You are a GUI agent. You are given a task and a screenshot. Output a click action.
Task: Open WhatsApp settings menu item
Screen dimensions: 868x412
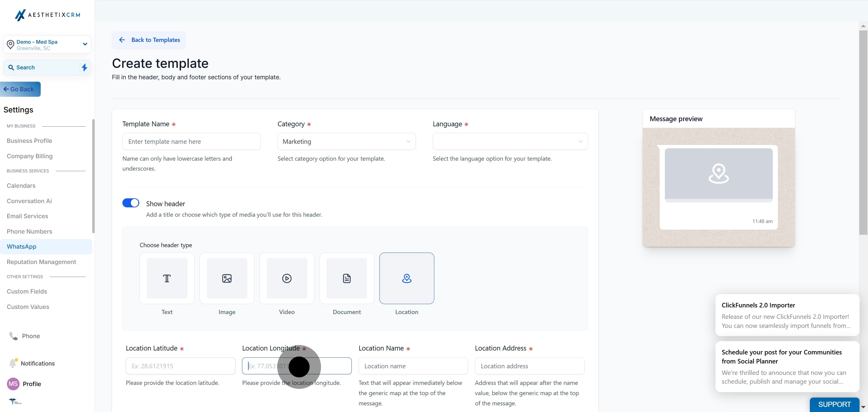pyautogui.click(x=22, y=247)
